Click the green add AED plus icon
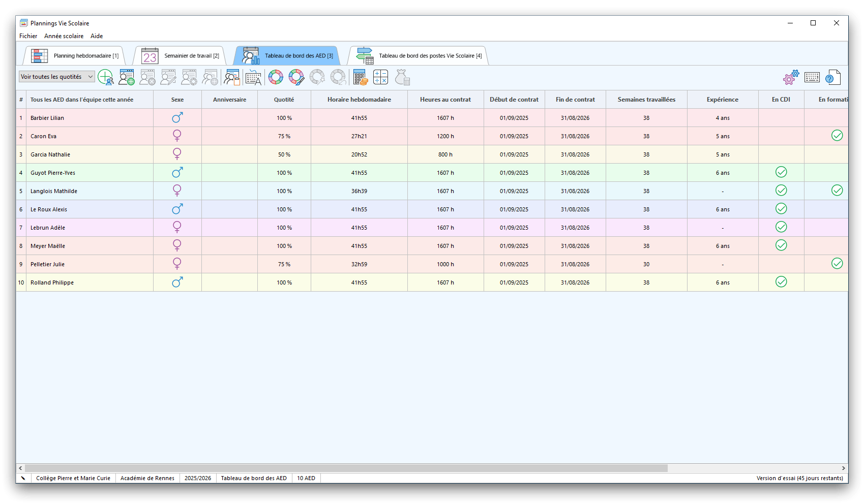Image resolution: width=864 pixels, height=504 pixels. coord(105,77)
